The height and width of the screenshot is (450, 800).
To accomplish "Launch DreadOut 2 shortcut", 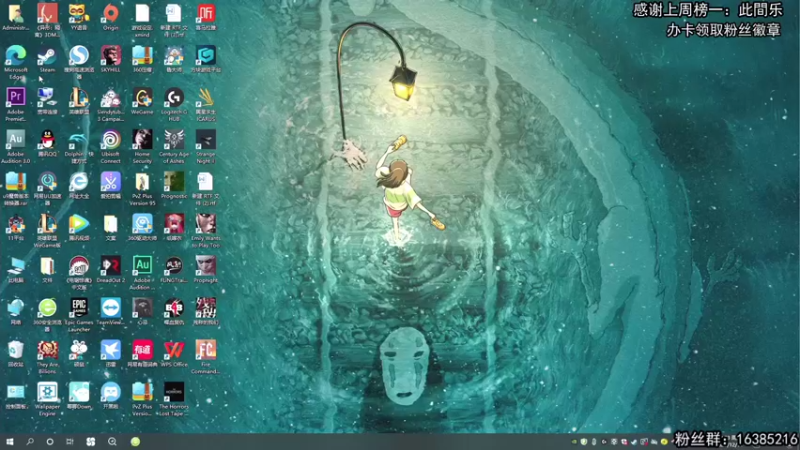I will [x=110, y=266].
